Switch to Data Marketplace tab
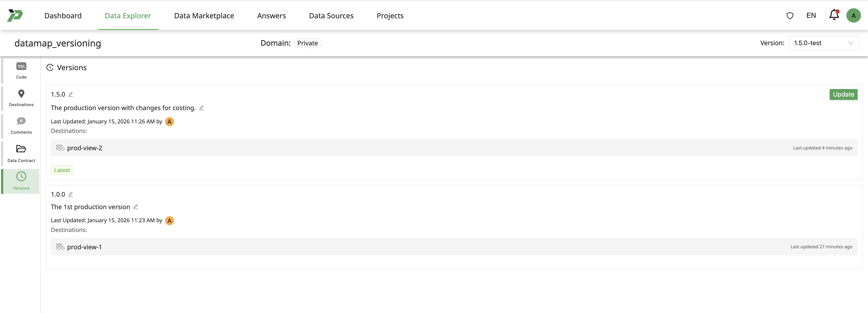The width and height of the screenshot is (868, 313). [204, 16]
